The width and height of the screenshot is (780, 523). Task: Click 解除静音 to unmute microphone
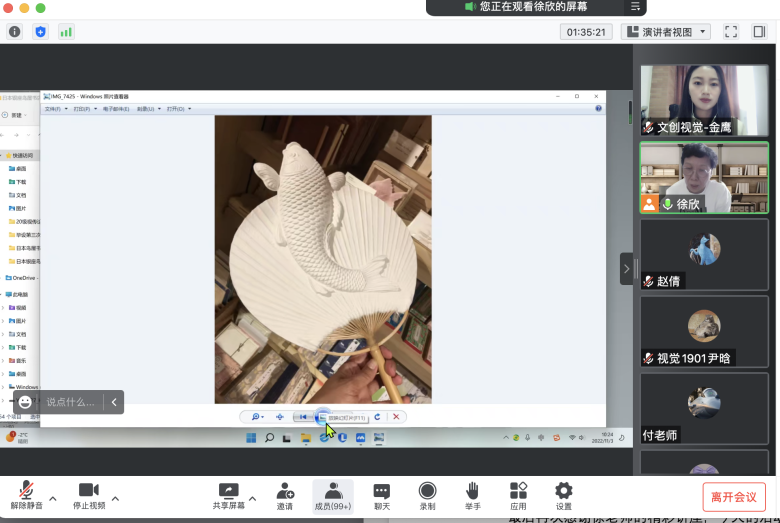26,496
